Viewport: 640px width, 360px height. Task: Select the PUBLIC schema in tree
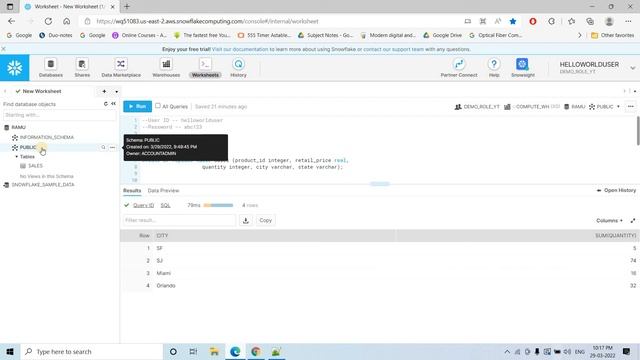pyautogui.click(x=28, y=147)
